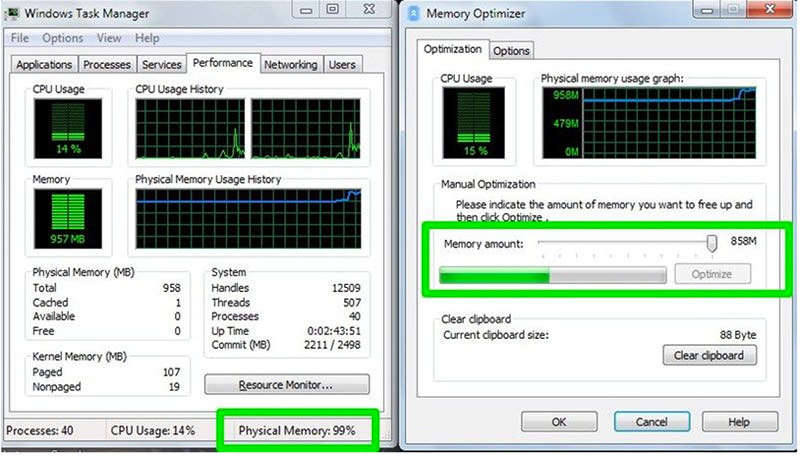The width and height of the screenshot is (800, 457).
Task: Select the Performance tab
Action: click(x=223, y=63)
